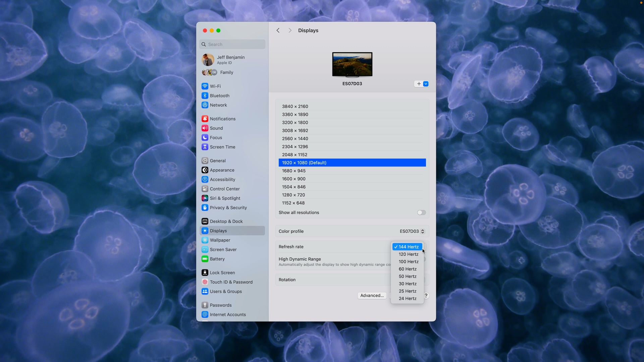The height and width of the screenshot is (362, 644).
Task: Open Touch ID & Password settings
Action: (231, 282)
